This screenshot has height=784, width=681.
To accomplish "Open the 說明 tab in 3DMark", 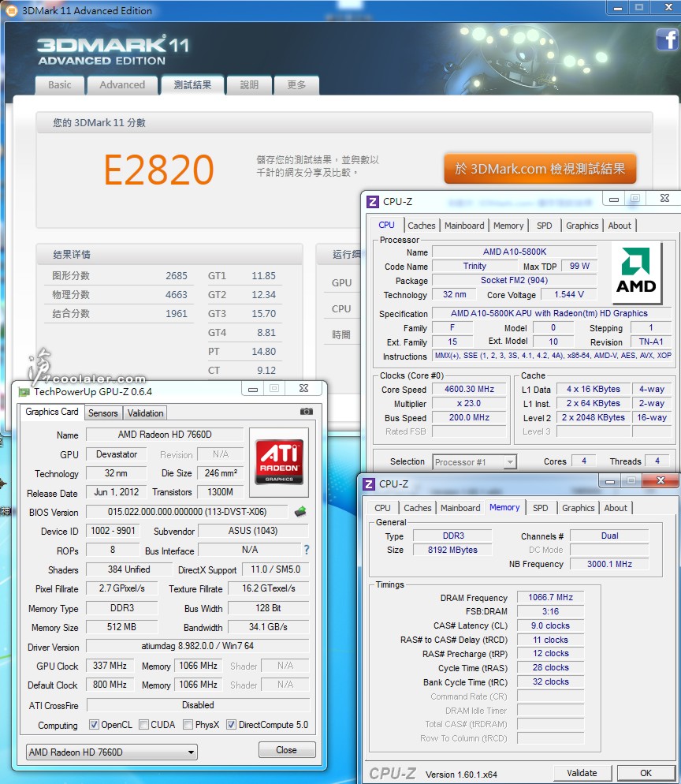I will (x=249, y=85).
